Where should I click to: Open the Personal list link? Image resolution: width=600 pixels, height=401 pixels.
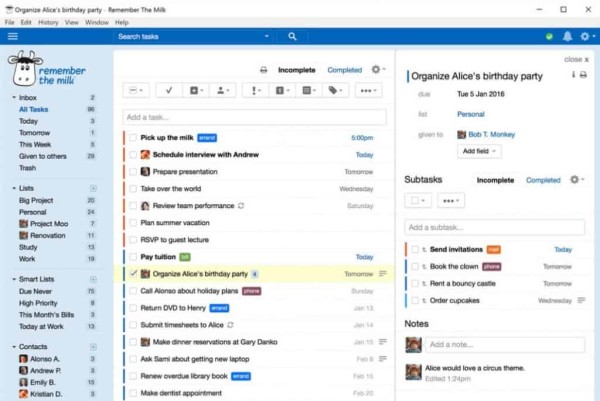pos(471,114)
